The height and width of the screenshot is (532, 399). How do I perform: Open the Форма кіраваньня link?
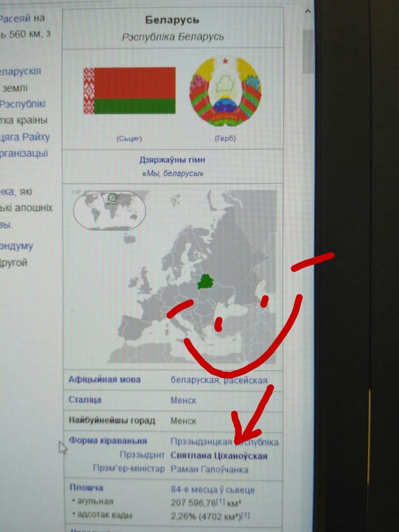pos(108,441)
